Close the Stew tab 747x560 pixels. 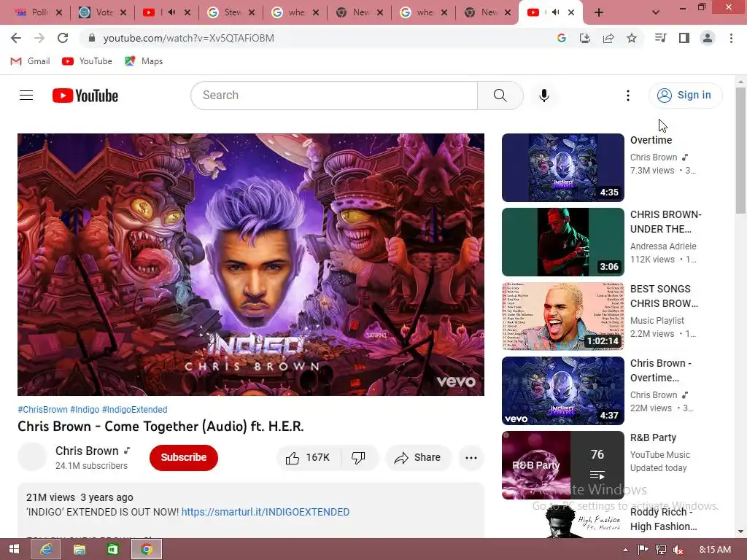coord(252,12)
